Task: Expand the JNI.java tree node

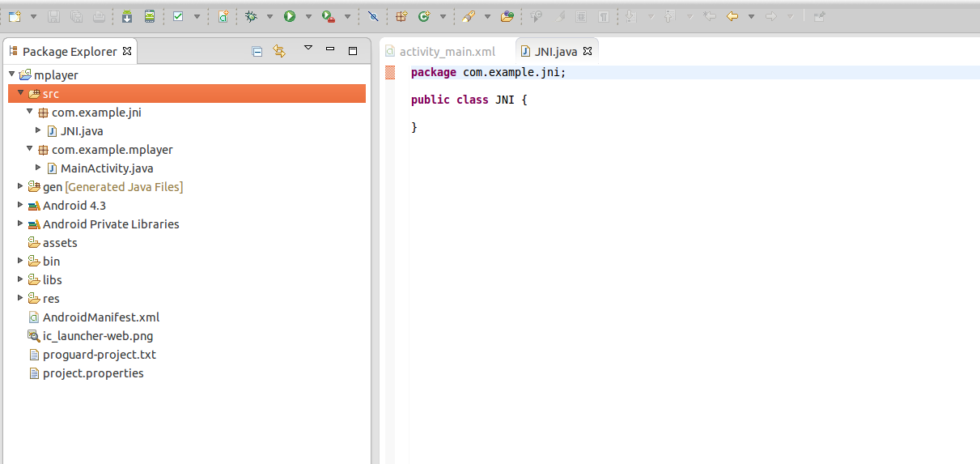Action: tap(38, 130)
